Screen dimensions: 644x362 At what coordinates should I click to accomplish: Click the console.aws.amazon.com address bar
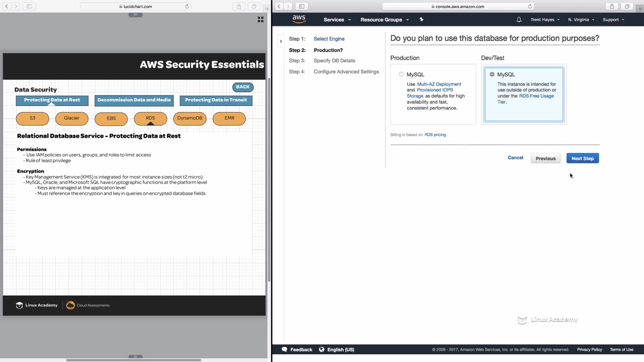(x=458, y=7)
